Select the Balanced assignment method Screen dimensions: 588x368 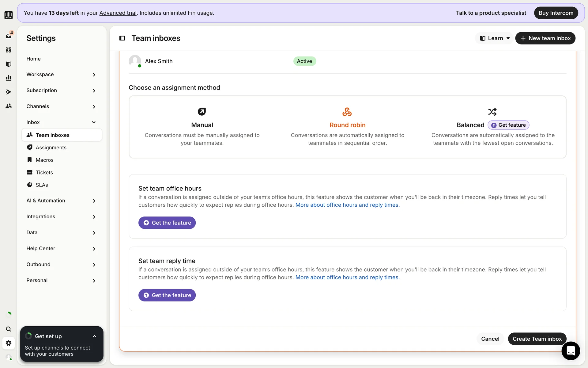[x=470, y=125]
